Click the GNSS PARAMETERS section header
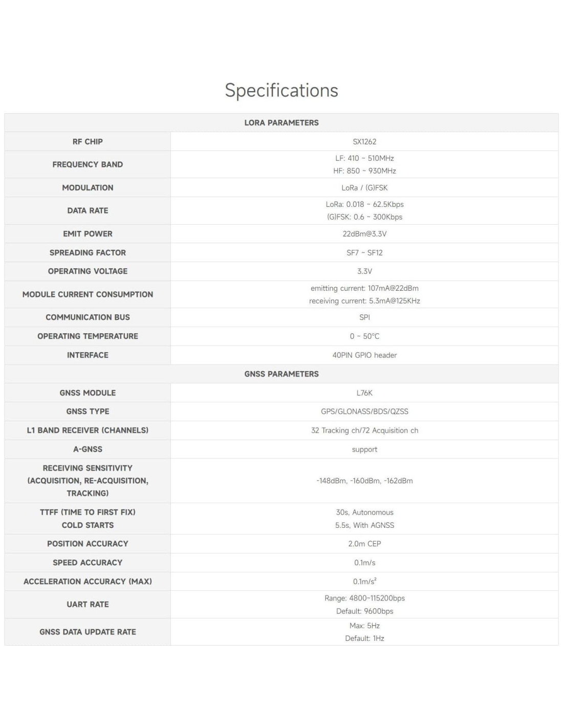The height and width of the screenshot is (728, 563). pos(281,374)
